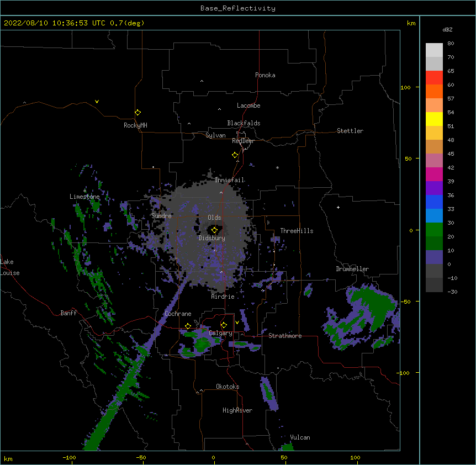Viewport: 476px width, 465px height.
Task: Click the Base_Reflectivity title
Action: [238, 8]
